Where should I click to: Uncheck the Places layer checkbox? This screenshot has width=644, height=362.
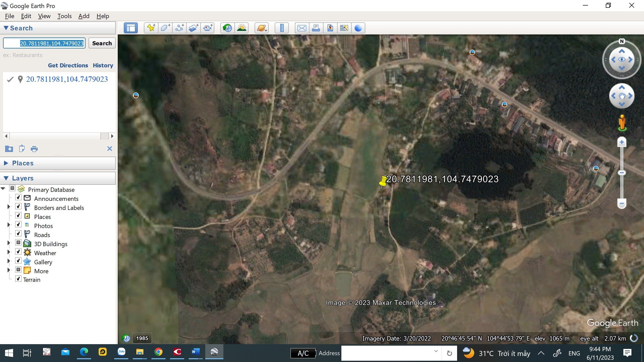coord(18,215)
